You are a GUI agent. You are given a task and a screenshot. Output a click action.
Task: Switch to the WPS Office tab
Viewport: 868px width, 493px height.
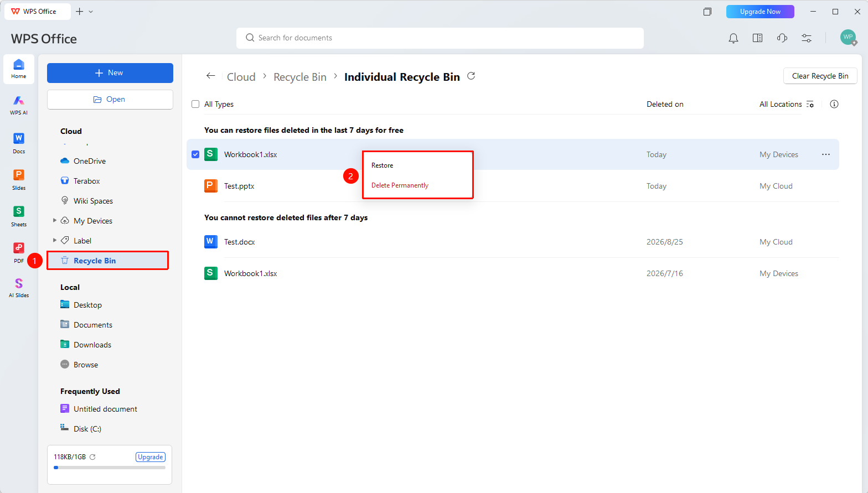(37, 12)
